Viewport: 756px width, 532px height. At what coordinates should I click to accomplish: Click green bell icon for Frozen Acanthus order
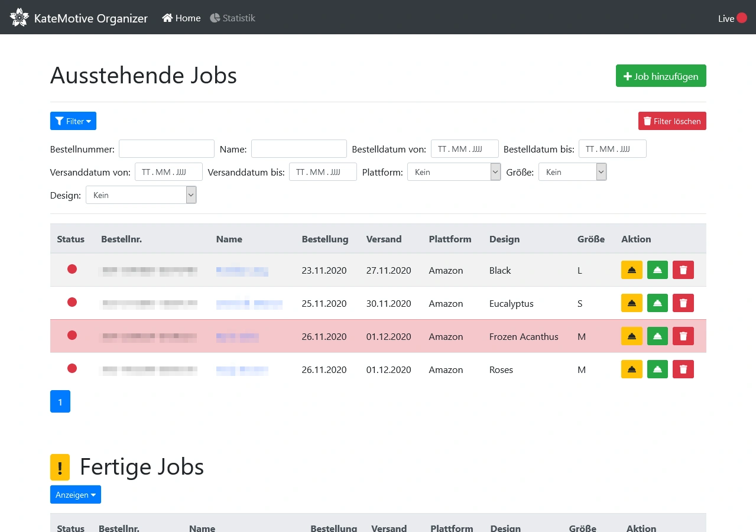[x=657, y=336]
